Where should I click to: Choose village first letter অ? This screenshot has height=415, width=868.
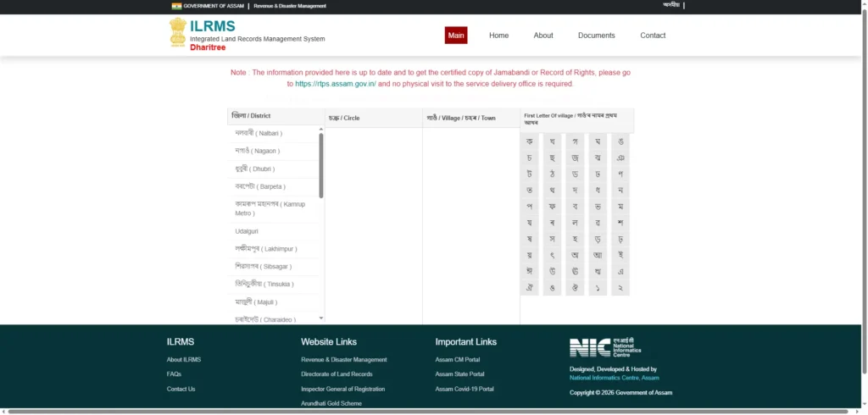(576, 255)
